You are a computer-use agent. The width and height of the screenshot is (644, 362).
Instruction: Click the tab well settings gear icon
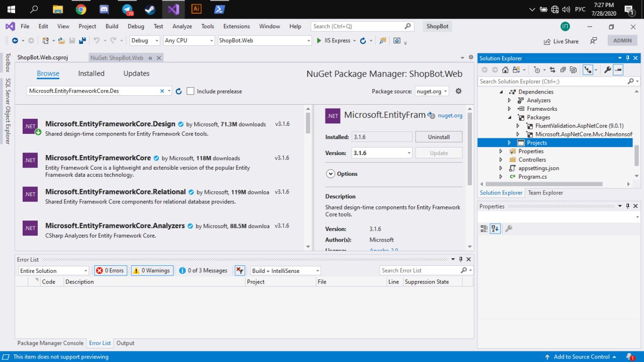coord(471,57)
